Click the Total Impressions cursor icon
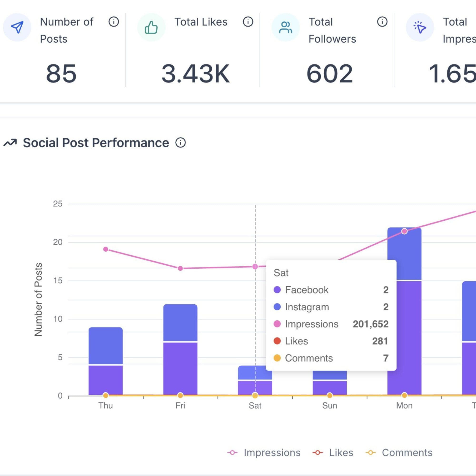 pyautogui.click(x=420, y=27)
